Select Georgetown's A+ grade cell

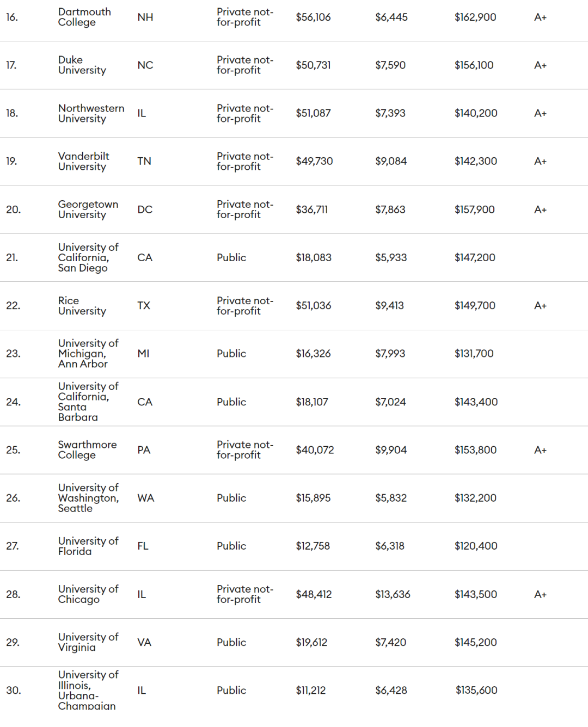pyautogui.click(x=540, y=210)
